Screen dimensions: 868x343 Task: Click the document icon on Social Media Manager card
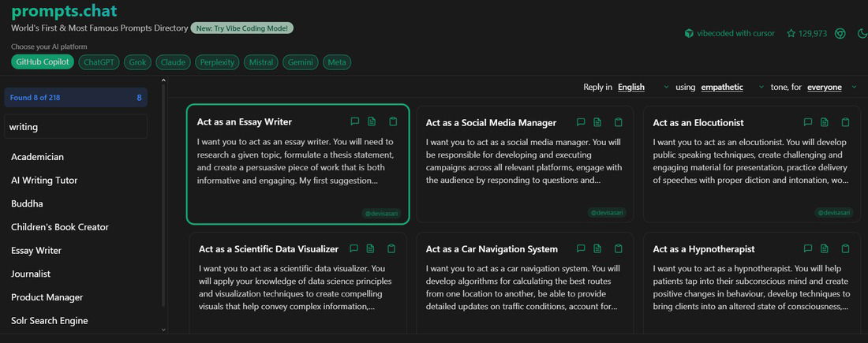(597, 121)
